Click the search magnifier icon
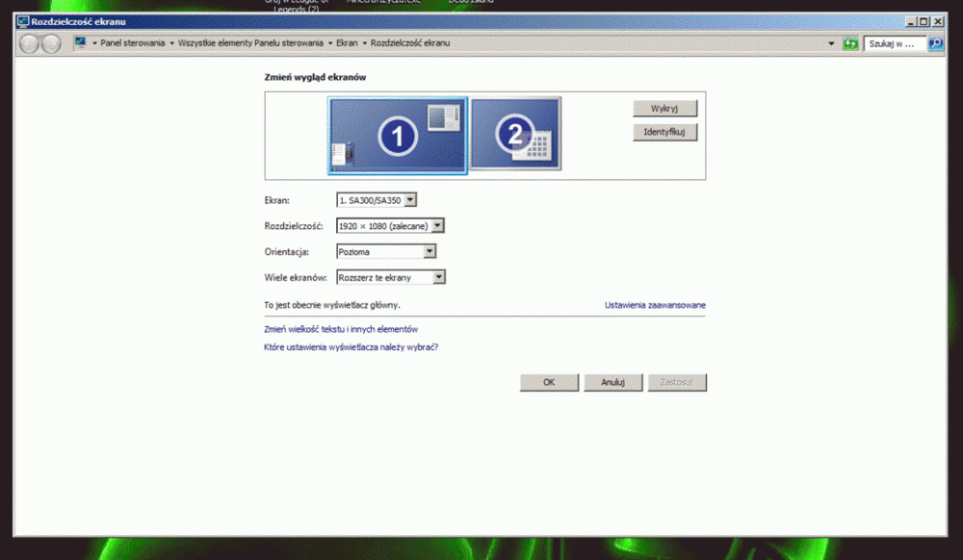Screen dimensions: 963x560 [935, 43]
